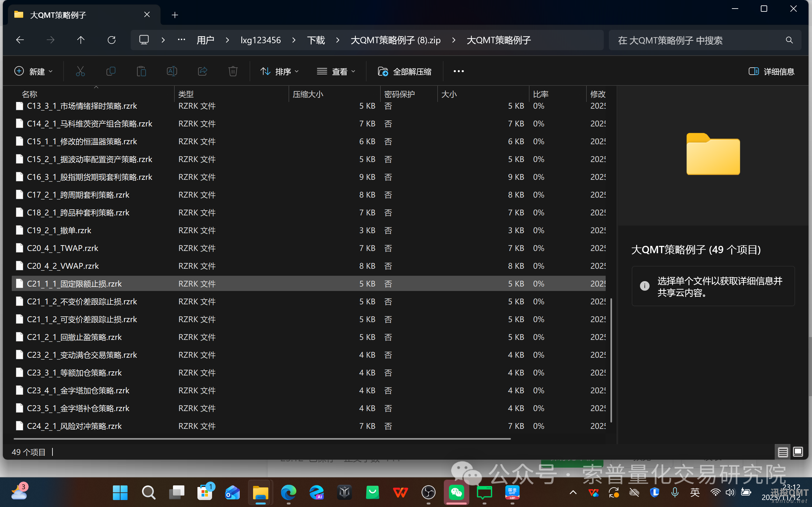Screen dimensions: 812x507
Task: Click the Cut scissors icon
Action: click(80, 71)
